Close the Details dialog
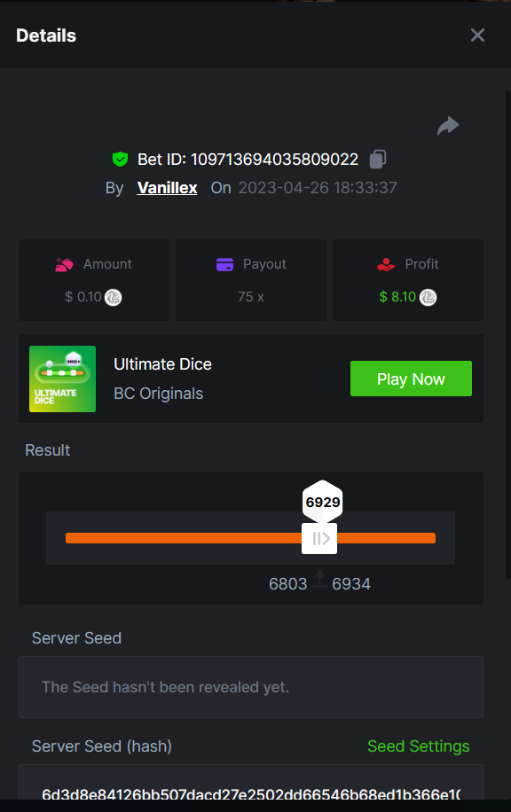This screenshot has height=812, width=511. [x=477, y=35]
